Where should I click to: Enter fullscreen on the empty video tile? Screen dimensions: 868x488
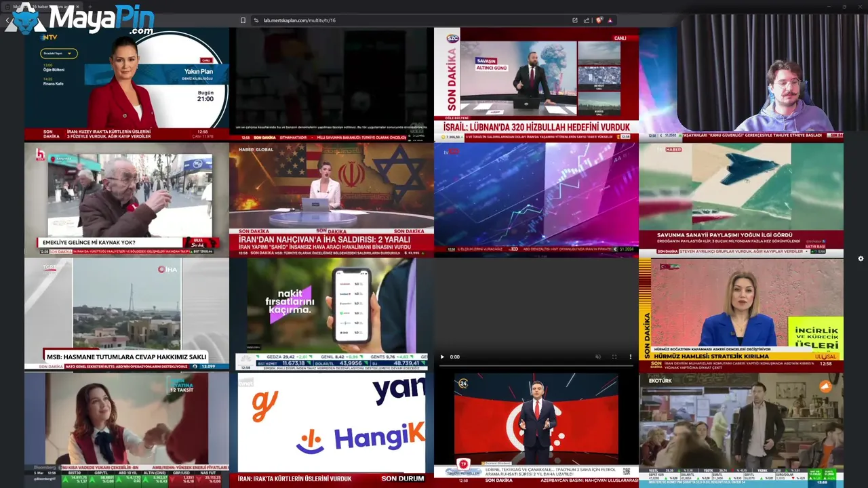click(614, 357)
